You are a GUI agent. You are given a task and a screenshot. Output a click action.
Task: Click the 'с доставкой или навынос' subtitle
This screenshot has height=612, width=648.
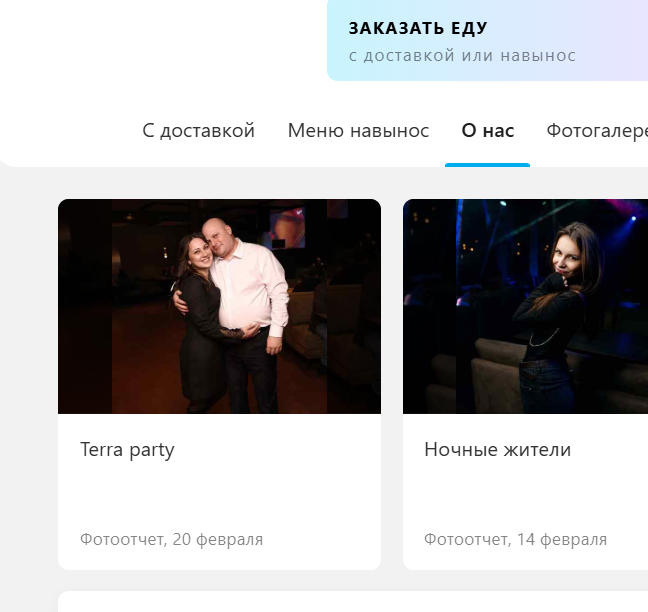coord(462,56)
